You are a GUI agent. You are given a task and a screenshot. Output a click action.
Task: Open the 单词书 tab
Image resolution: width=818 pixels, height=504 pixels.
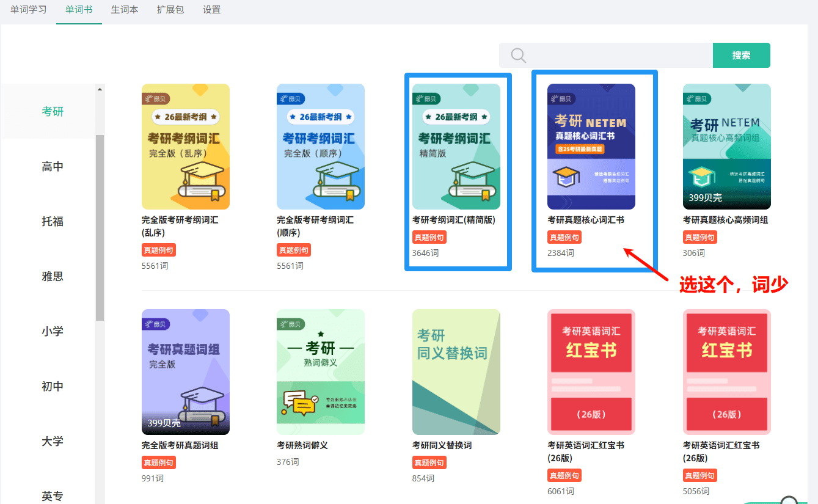(x=79, y=10)
